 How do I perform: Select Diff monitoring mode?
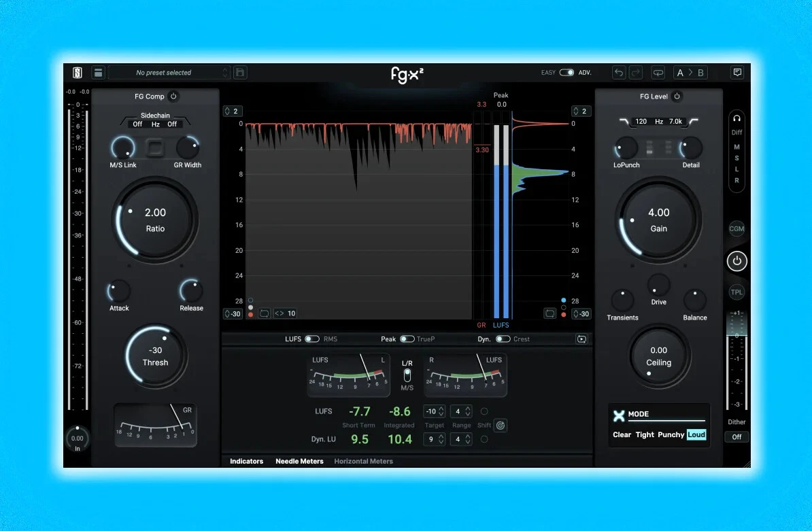tap(737, 133)
